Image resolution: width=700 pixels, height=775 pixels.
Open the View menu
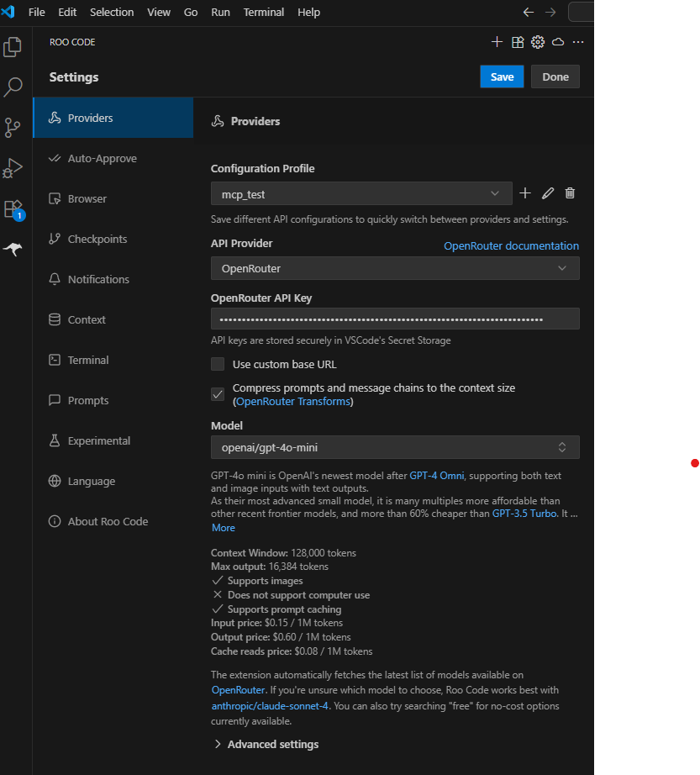(x=159, y=13)
